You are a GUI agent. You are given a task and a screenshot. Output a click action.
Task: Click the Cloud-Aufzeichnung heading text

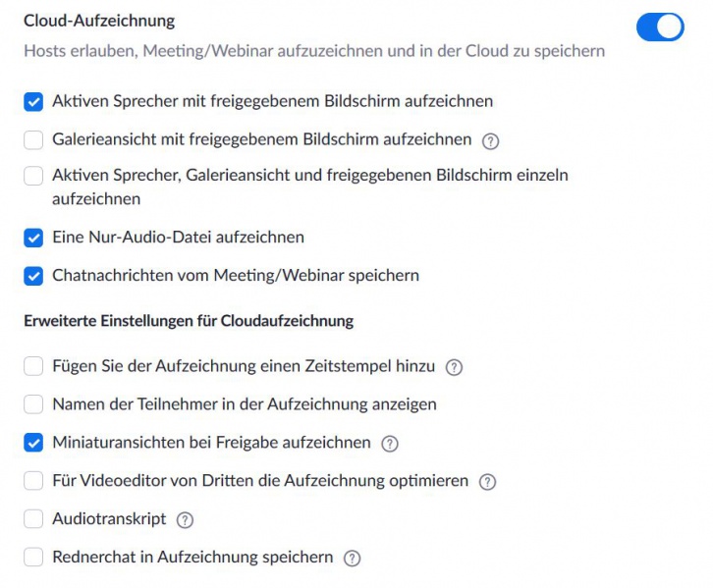point(99,22)
